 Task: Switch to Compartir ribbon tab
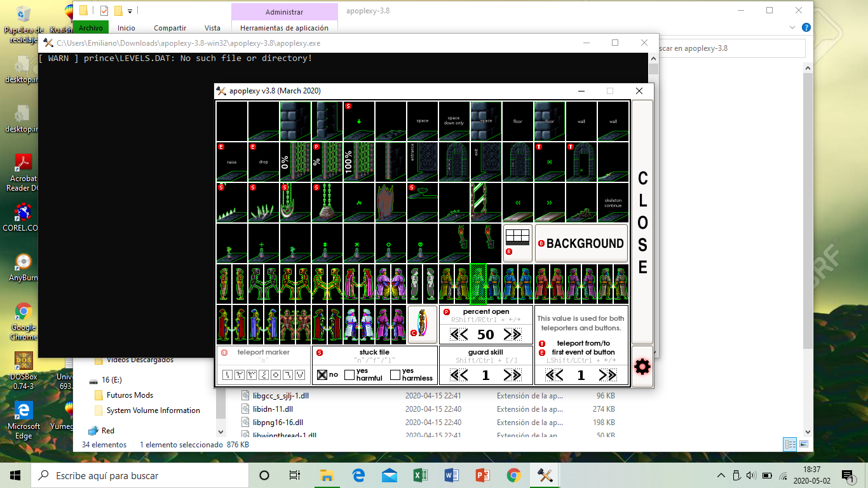coord(170,28)
